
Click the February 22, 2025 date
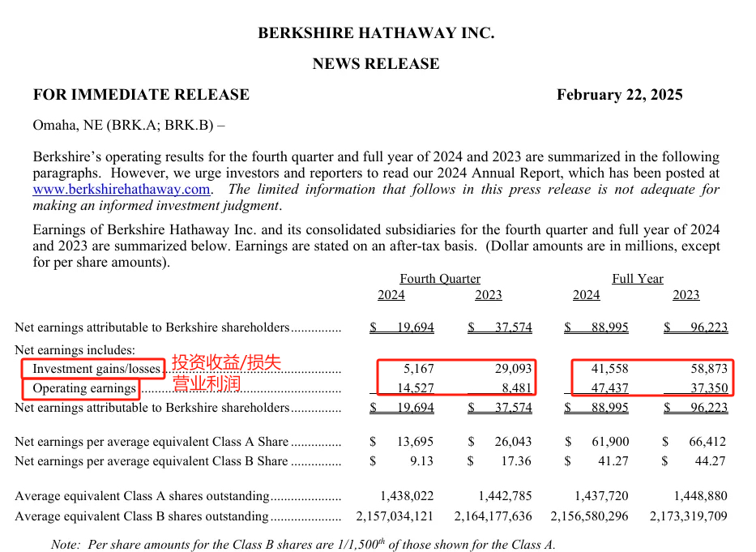(x=620, y=95)
